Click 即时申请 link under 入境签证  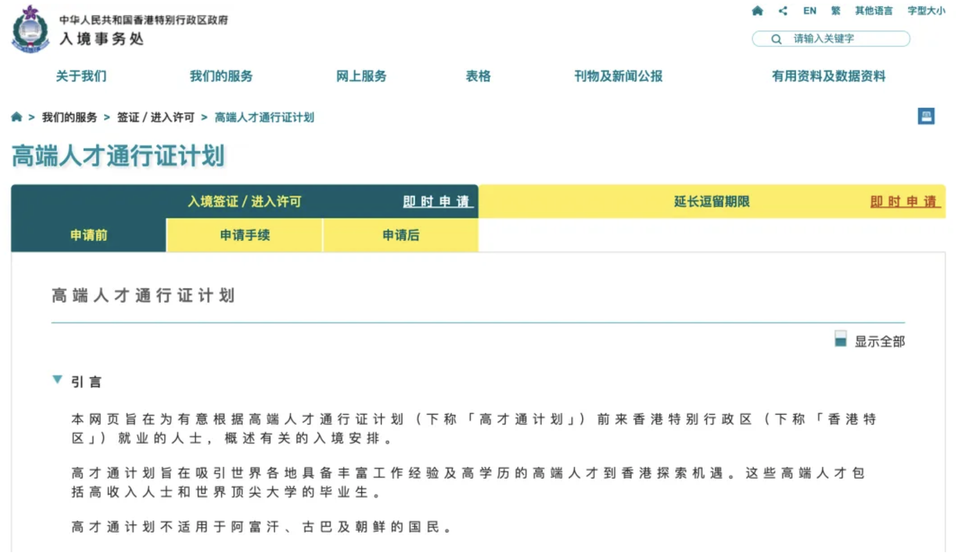[438, 201]
